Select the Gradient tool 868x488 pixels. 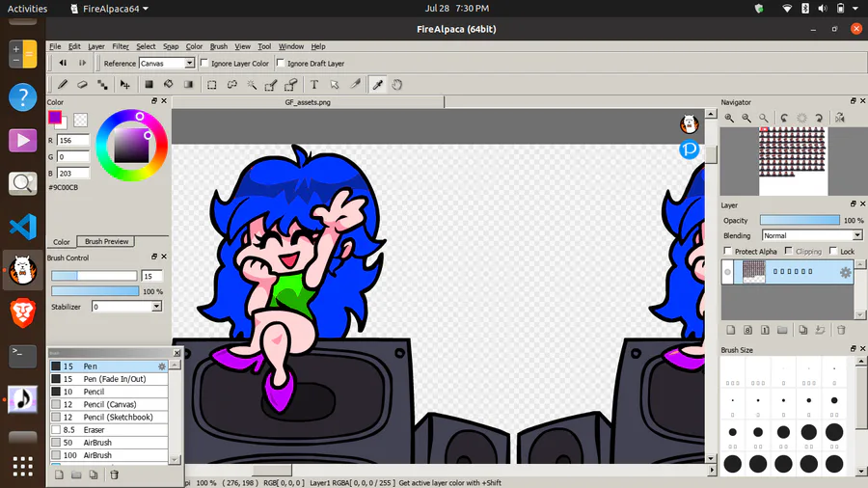click(189, 85)
